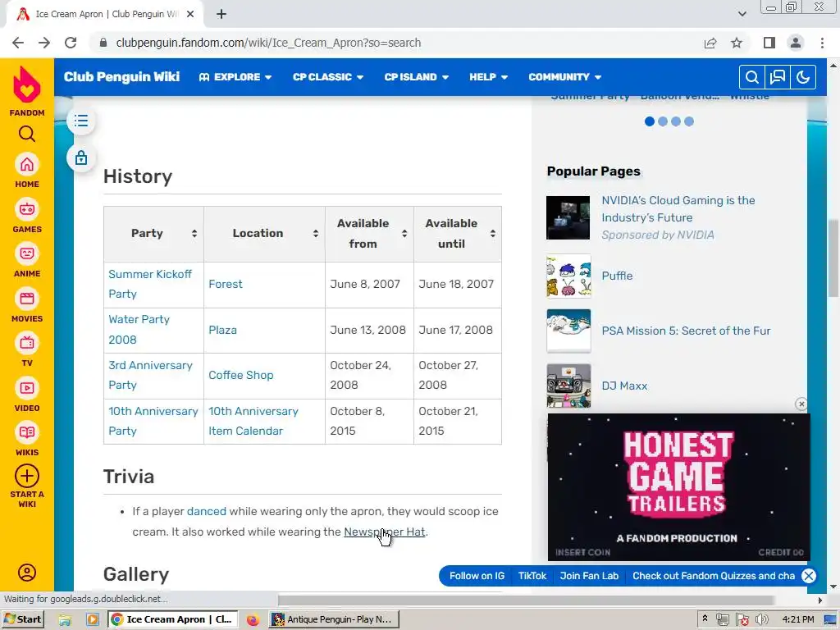
Task: Open the WIKIS sidebar icon
Action: coord(27,433)
